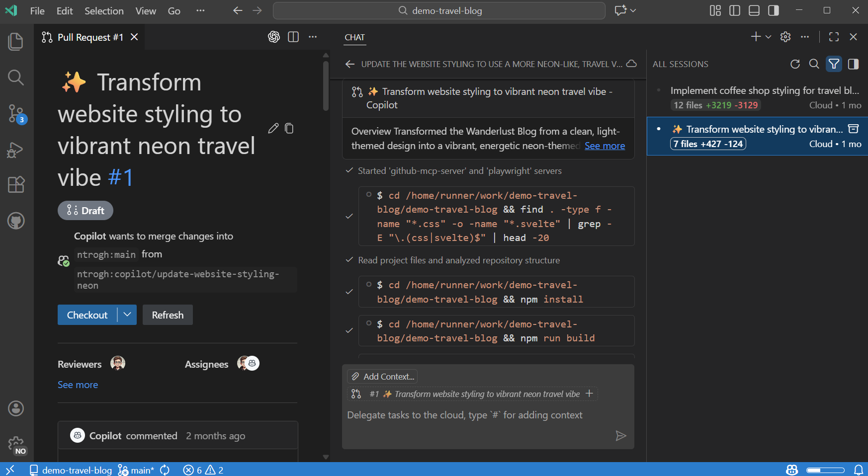Image resolution: width=868 pixels, height=476 pixels.
Task: Open the Source Control view showing 3 changes
Action: pos(15,113)
